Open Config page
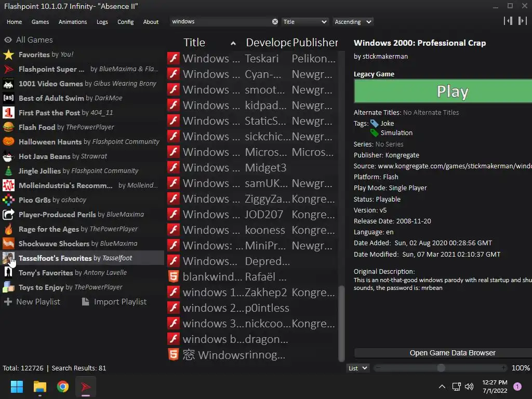This screenshot has height=399, width=532. coord(126,22)
